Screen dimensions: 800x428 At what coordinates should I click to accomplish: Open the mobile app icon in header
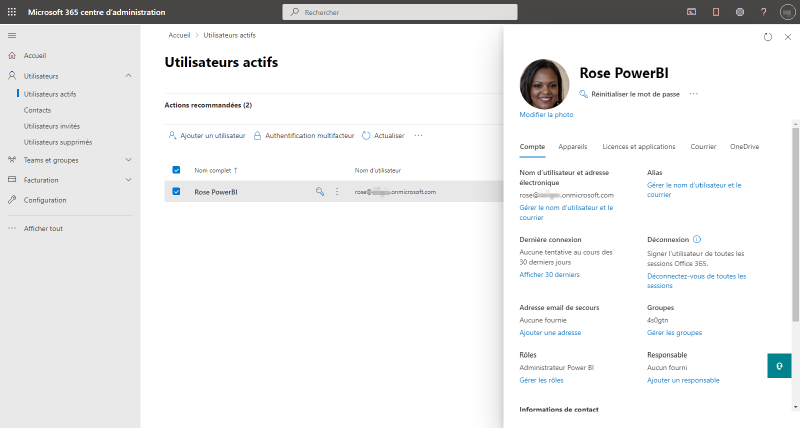click(716, 12)
